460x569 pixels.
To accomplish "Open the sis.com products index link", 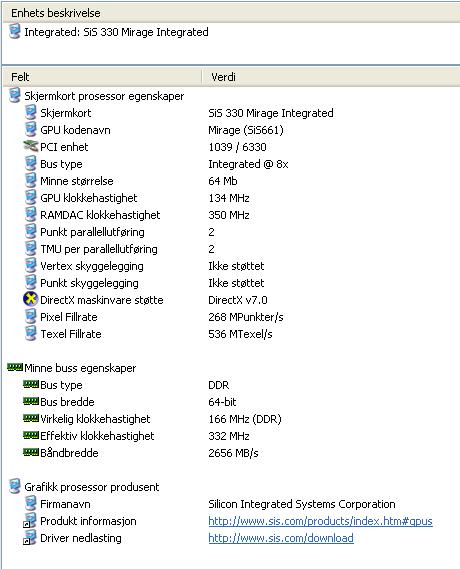I will tap(320, 521).
